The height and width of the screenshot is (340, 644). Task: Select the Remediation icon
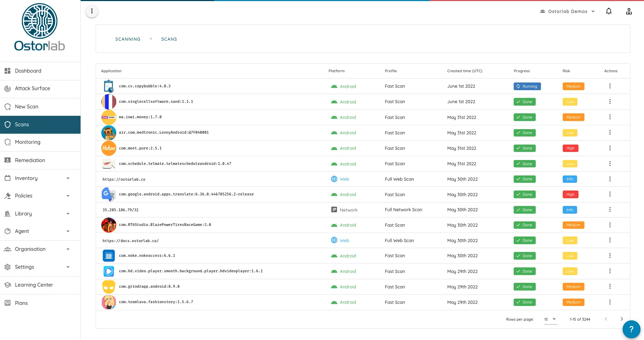(7, 160)
